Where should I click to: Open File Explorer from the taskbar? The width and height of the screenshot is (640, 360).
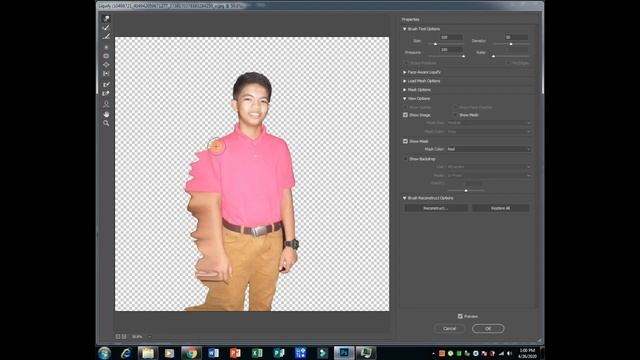(x=148, y=353)
